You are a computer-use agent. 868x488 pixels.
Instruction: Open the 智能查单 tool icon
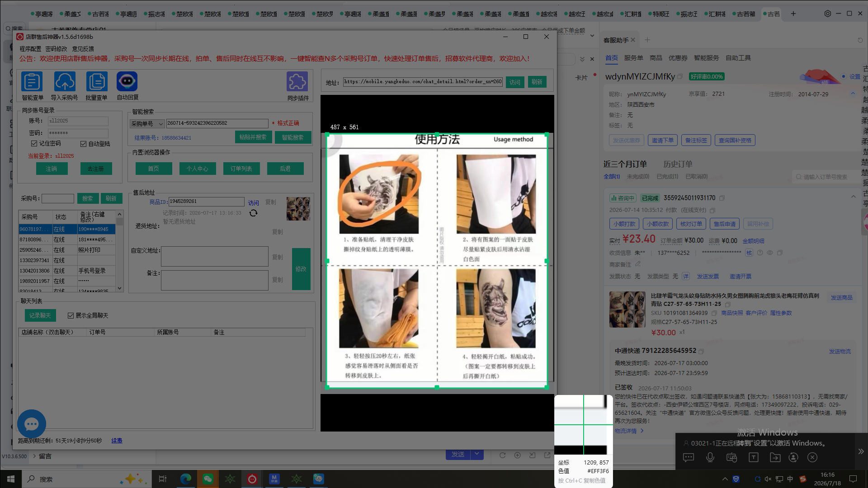pyautogui.click(x=32, y=82)
